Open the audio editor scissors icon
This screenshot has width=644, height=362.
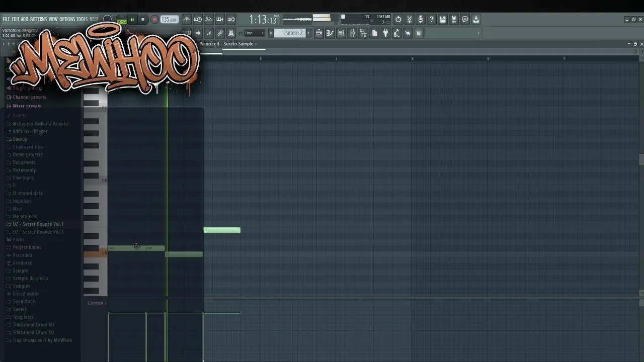click(410, 20)
